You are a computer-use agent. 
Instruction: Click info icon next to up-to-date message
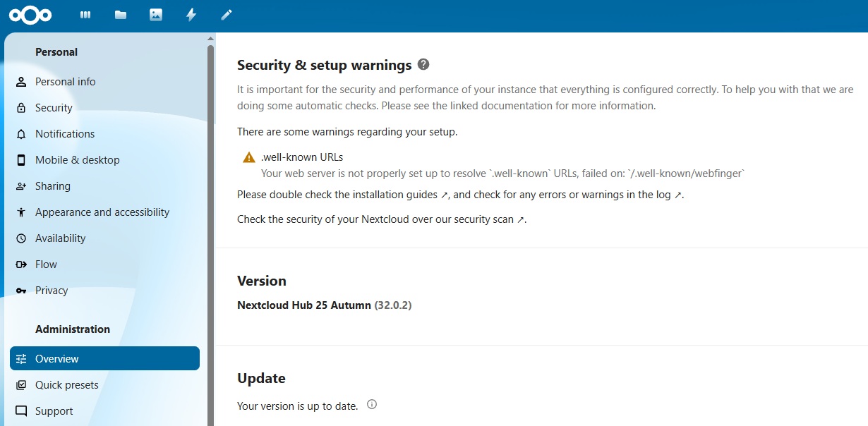(x=372, y=405)
